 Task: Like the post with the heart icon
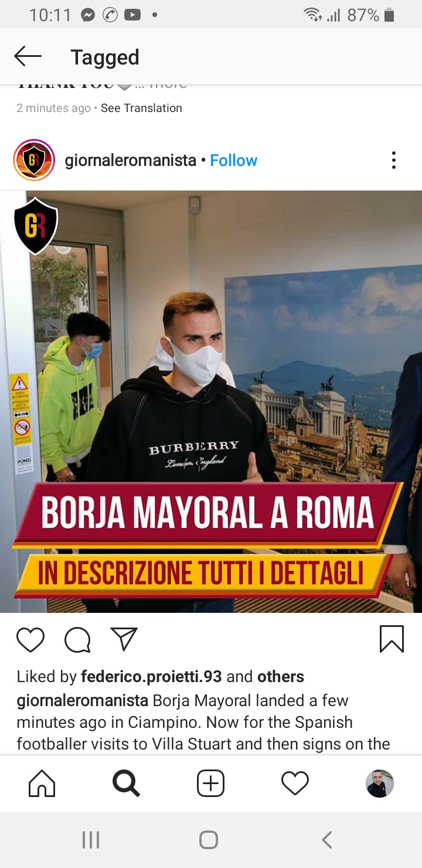[30, 639]
